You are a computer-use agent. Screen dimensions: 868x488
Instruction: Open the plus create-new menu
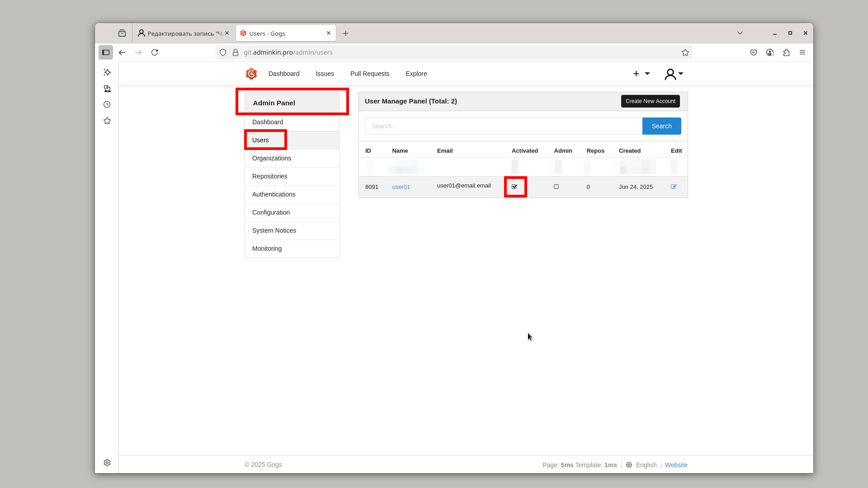pos(641,74)
